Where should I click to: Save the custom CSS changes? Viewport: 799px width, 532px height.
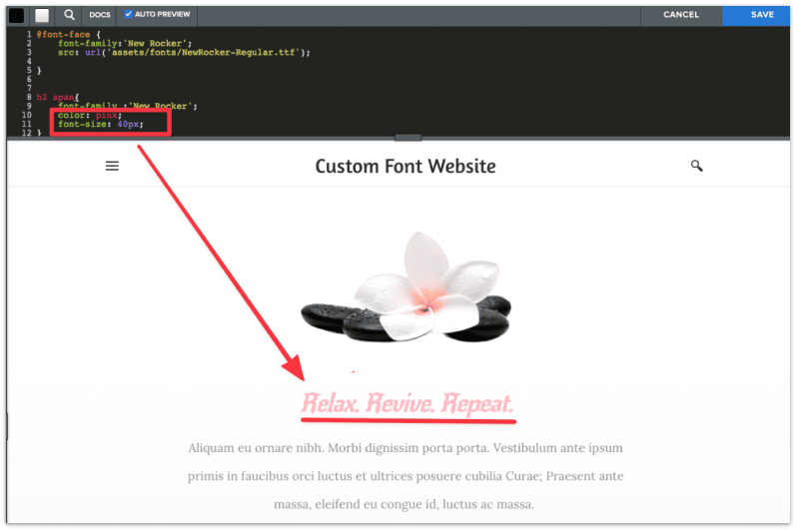(762, 15)
